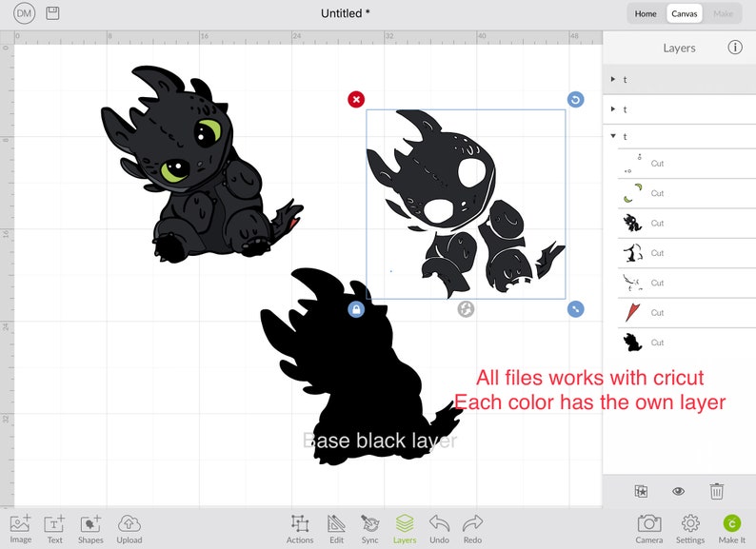This screenshot has height=549, width=756.
Task: Delete selection with red X handle
Action: [356, 99]
